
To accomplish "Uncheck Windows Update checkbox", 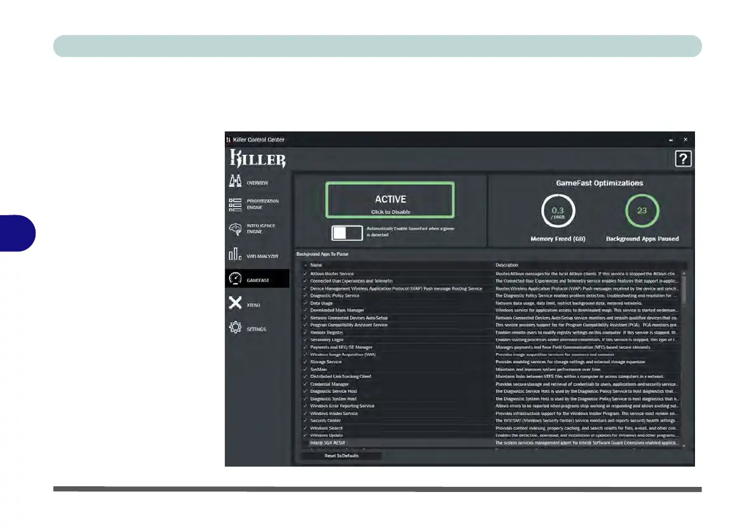I will 305,435.
